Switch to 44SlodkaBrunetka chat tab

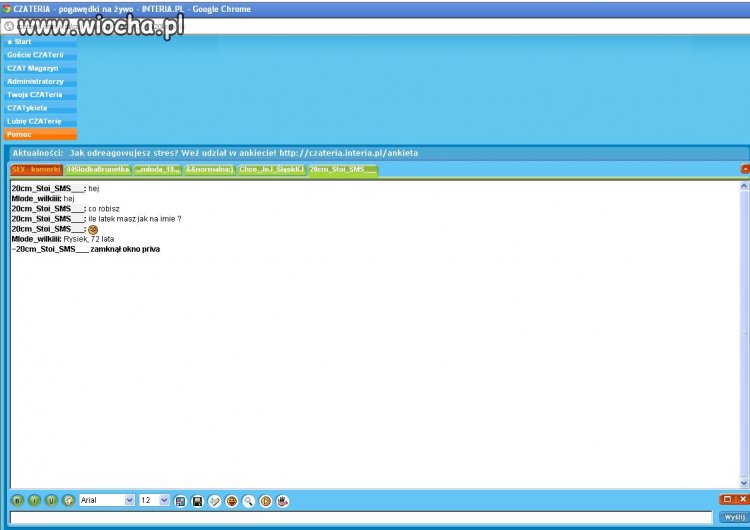click(98, 169)
